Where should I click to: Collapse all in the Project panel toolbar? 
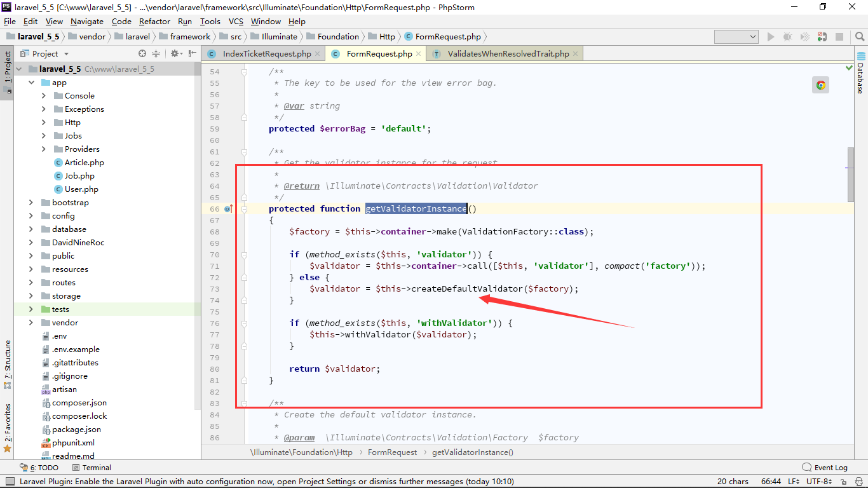tap(156, 54)
